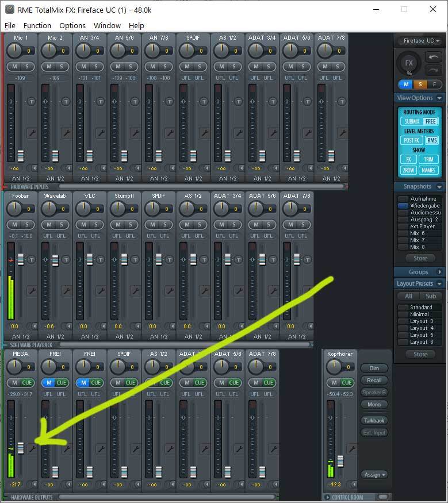Open the Function menu
The height and width of the screenshot is (503, 448).
click(x=37, y=26)
